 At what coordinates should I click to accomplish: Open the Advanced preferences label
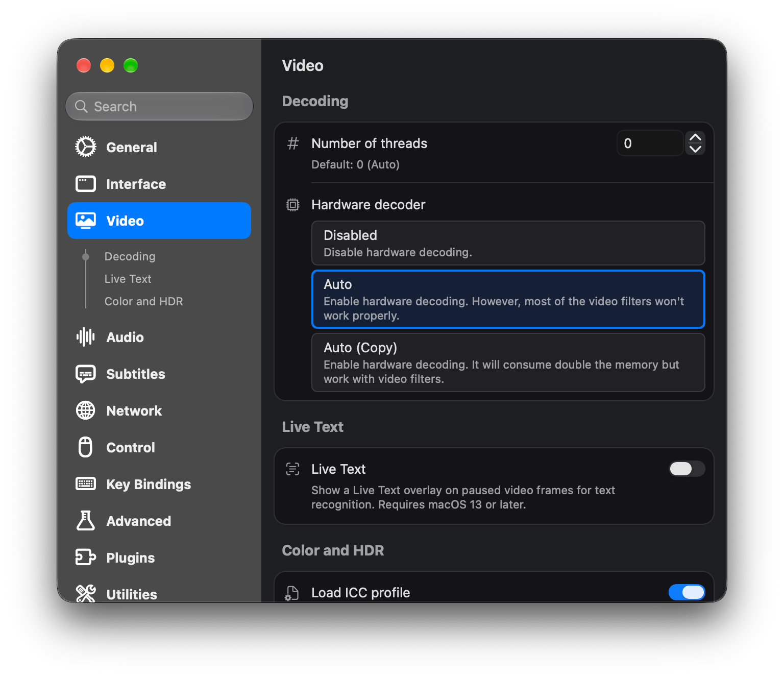139,521
